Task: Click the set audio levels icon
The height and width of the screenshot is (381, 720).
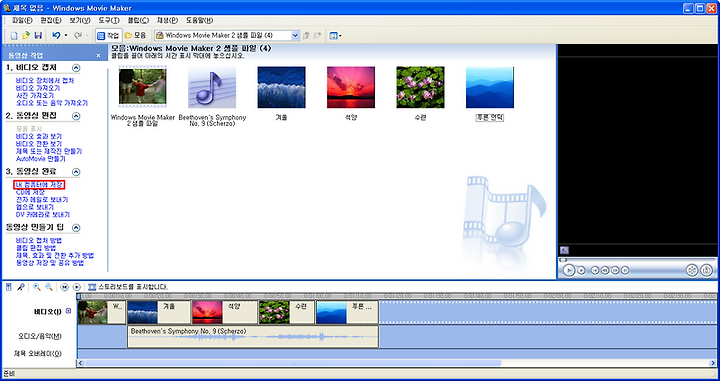Action: pyautogui.click(x=9, y=287)
